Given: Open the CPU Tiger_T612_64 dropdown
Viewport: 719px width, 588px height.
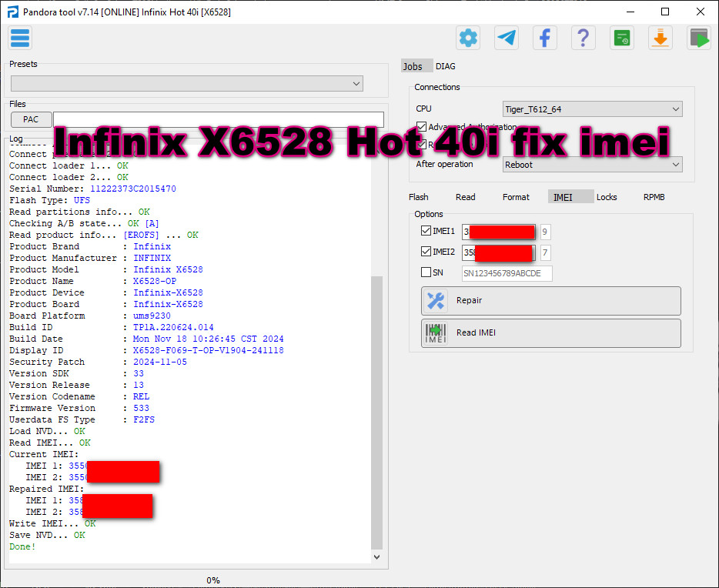Looking at the screenshot, I should 593,109.
